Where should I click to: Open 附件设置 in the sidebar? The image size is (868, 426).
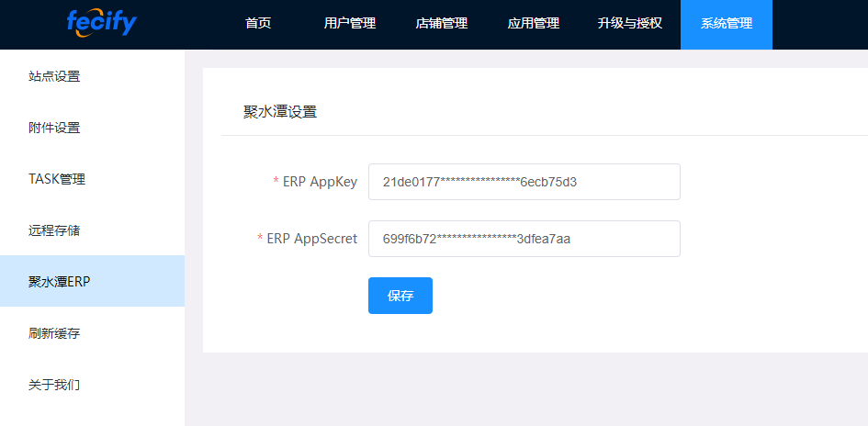point(92,128)
